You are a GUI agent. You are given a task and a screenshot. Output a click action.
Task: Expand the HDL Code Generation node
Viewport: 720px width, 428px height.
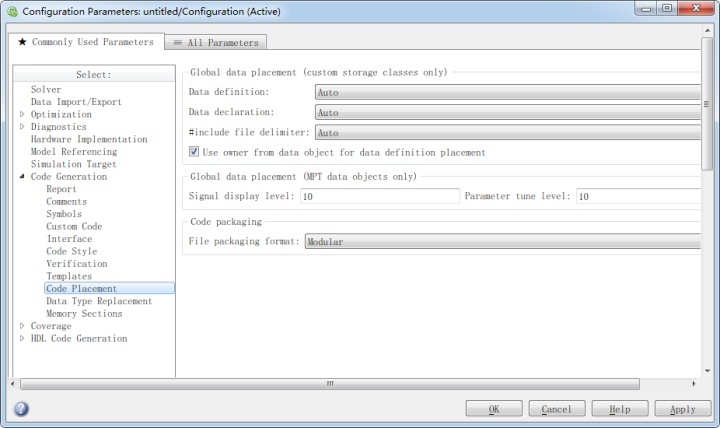pos(22,338)
